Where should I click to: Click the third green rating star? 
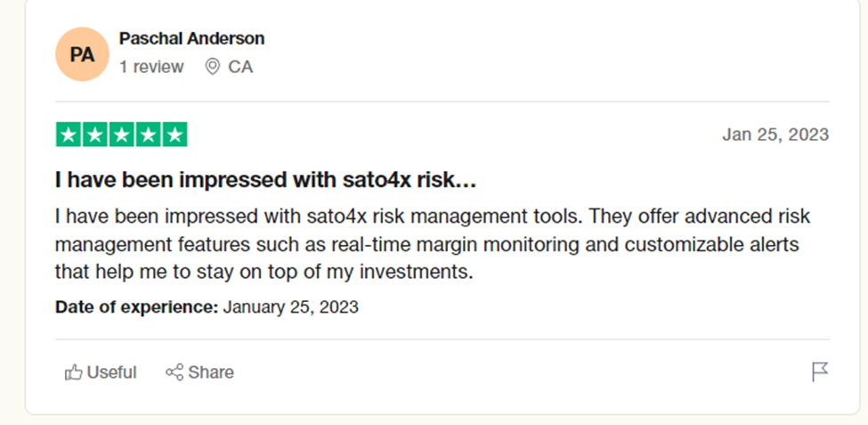tap(122, 135)
